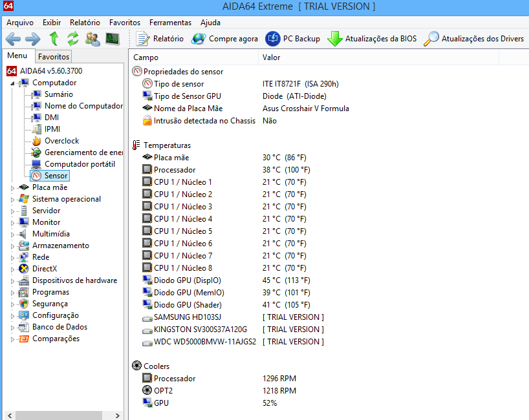Expand the Sistema operacional node
The height and width of the screenshot is (420, 529).
(12, 200)
